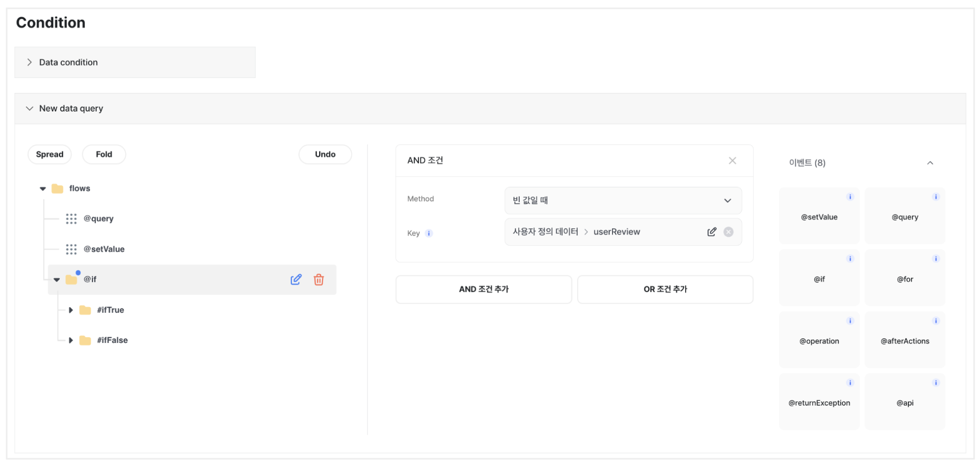The image size is (980, 465).
Task: Click the drag handle dots beside @setValue
Action: 71,249
